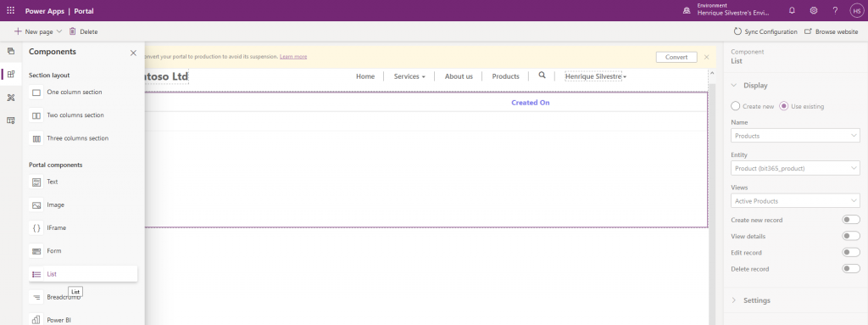Open the notifications bell icon
Screen dimensions: 868x325
click(x=792, y=10)
